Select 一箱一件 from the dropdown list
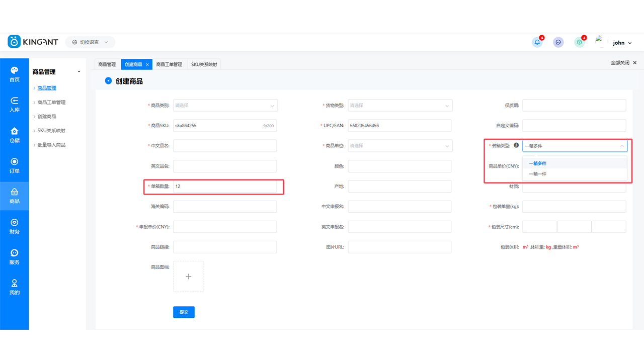 coord(537,174)
